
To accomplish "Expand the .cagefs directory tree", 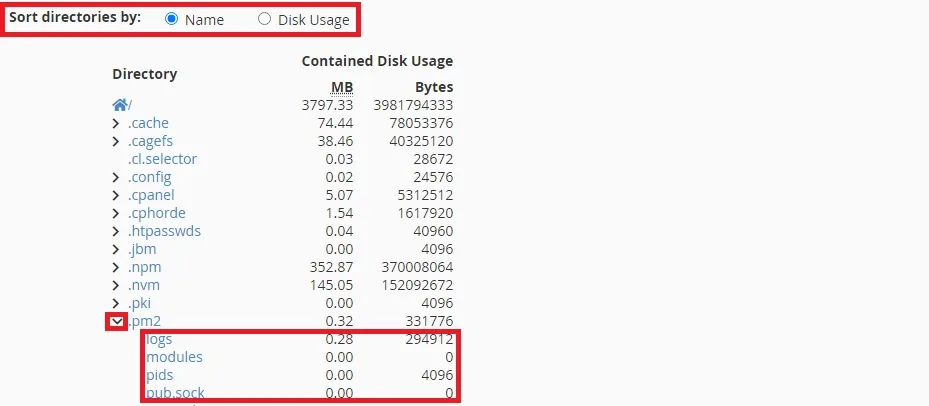I will pyautogui.click(x=117, y=141).
